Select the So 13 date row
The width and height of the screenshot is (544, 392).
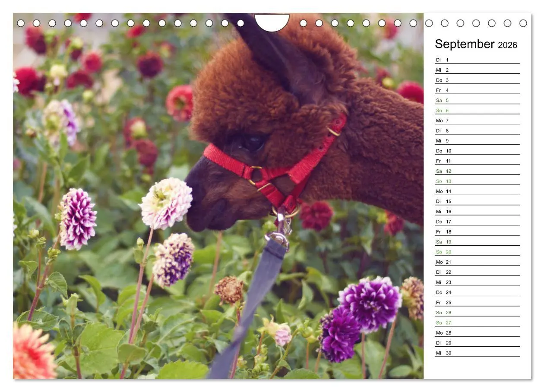coord(477,180)
